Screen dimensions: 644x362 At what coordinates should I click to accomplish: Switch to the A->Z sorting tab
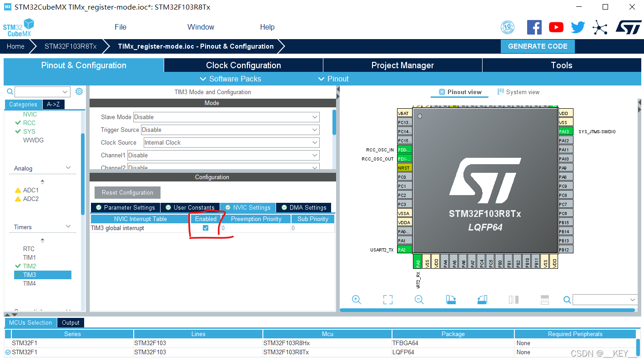click(53, 104)
